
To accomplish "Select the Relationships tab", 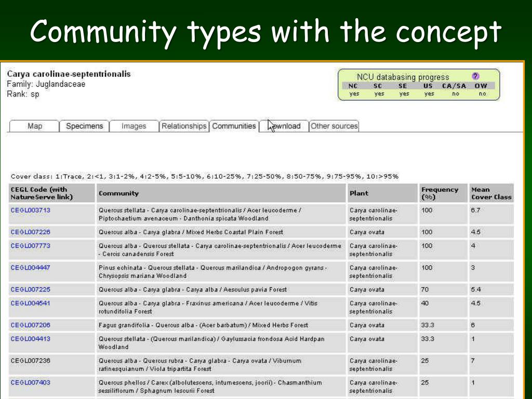I will point(184,126).
